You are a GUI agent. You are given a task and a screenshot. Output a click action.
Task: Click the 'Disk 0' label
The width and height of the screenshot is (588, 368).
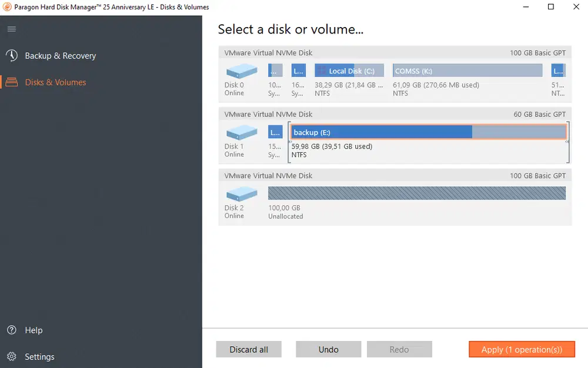pyautogui.click(x=234, y=85)
